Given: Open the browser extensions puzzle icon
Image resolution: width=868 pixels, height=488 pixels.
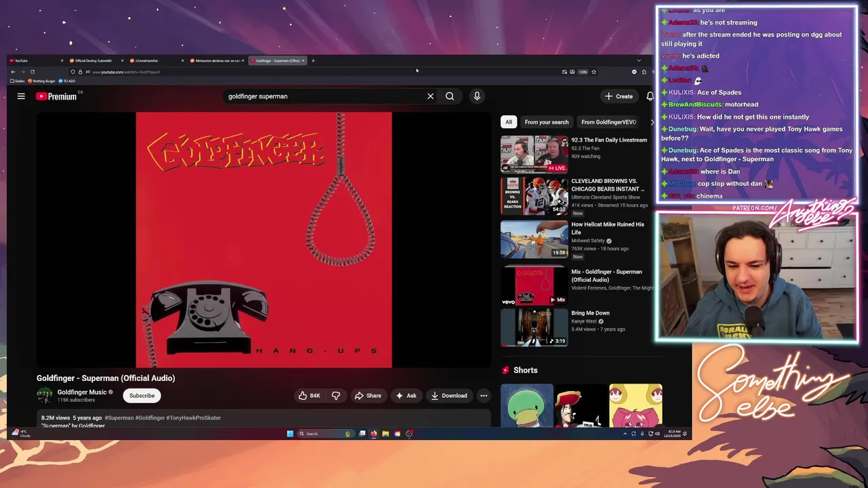Looking at the screenshot, I should point(644,72).
